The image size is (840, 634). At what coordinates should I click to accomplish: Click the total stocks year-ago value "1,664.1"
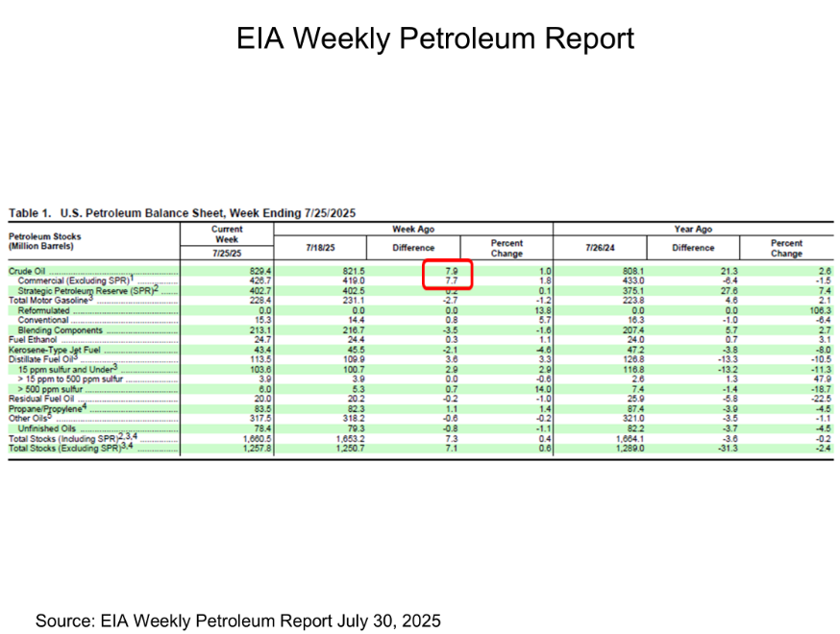coord(630,439)
